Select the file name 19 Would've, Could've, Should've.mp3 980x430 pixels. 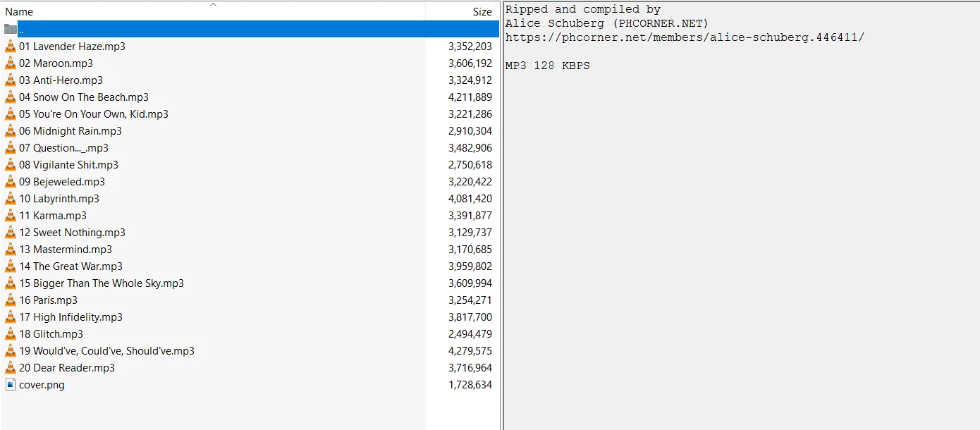(x=106, y=351)
